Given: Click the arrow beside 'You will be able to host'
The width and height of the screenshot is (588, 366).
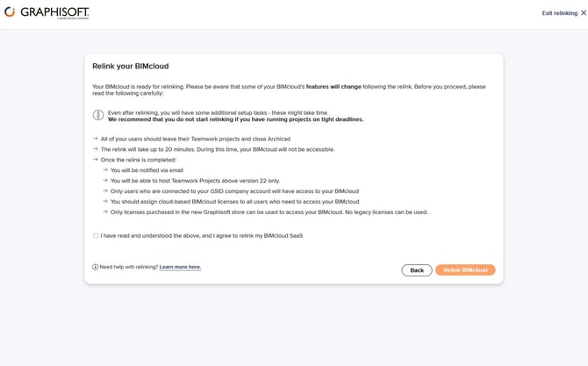Looking at the screenshot, I should coord(105,181).
